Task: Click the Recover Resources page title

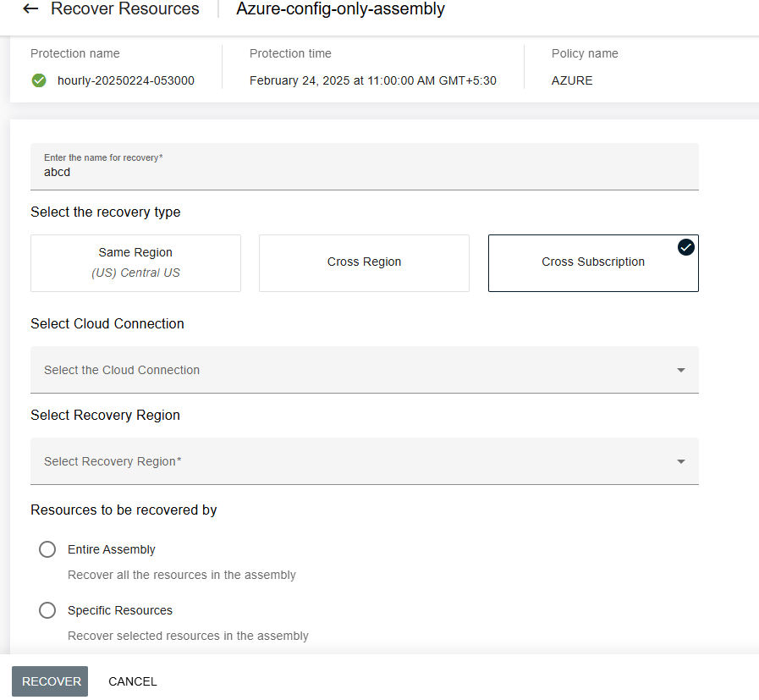Action: [125, 8]
